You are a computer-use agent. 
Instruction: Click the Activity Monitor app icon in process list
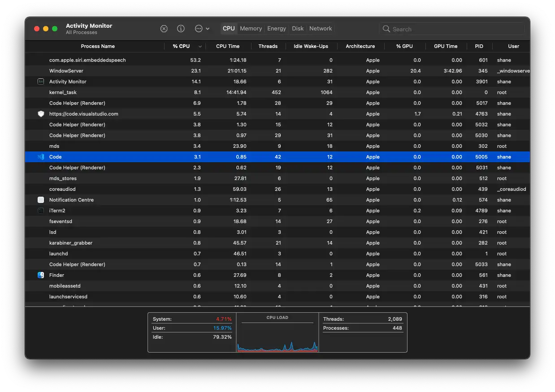point(41,82)
